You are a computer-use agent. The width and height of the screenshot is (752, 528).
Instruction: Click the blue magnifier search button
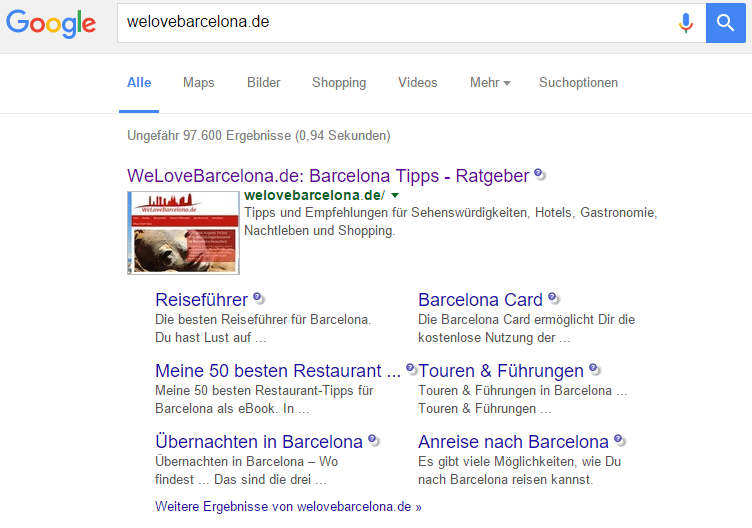point(725,23)
